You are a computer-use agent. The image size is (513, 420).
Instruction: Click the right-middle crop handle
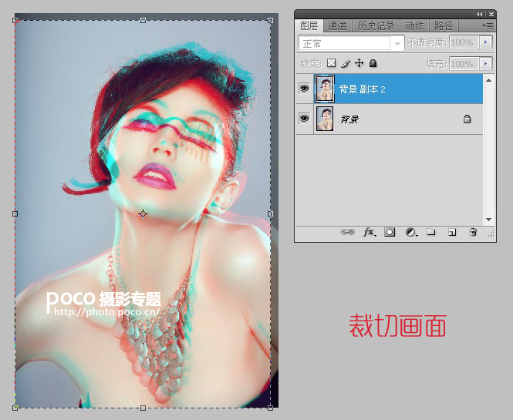[270, 213]
